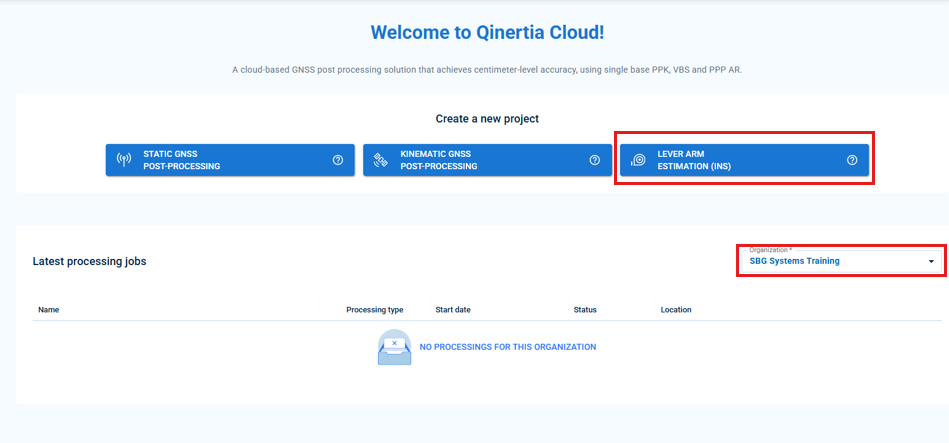The width and height of the screenshot is (949, 443).
Task: Click the satellite icon on Kinematic GNSS button
Action: tap(381, 160)
